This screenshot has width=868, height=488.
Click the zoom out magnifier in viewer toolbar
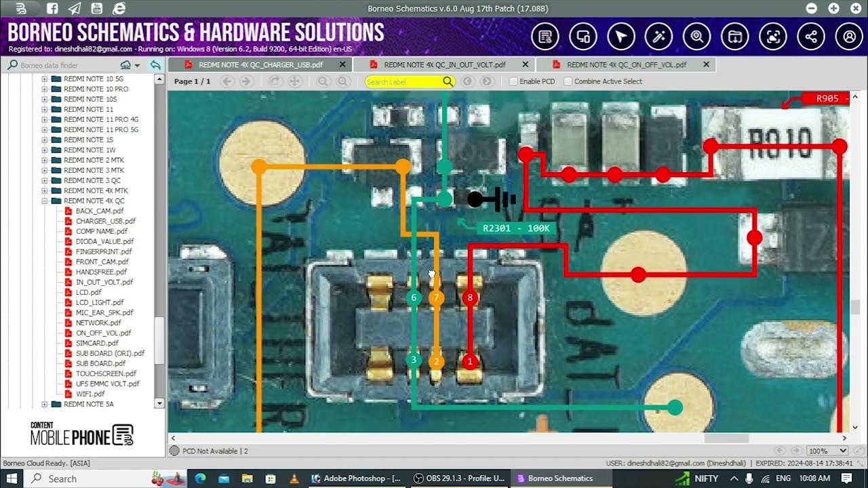[x=323, y=81]
